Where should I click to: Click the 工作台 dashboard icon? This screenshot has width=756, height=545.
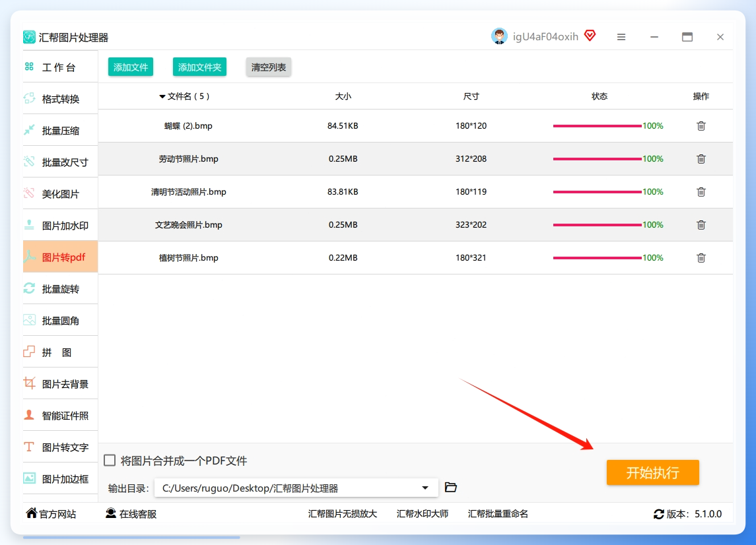click(x=30, y=67)
